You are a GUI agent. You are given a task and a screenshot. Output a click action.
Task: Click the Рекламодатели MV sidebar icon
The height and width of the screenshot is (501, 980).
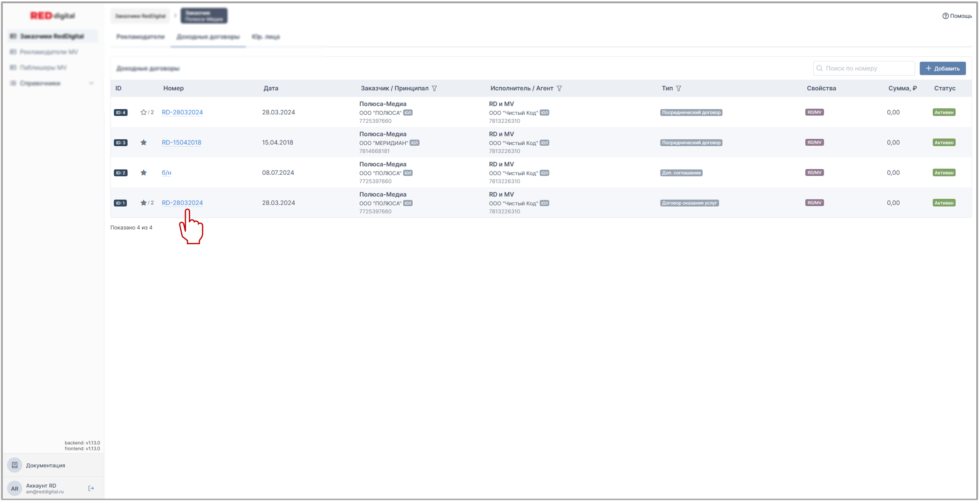click(13, 52)
